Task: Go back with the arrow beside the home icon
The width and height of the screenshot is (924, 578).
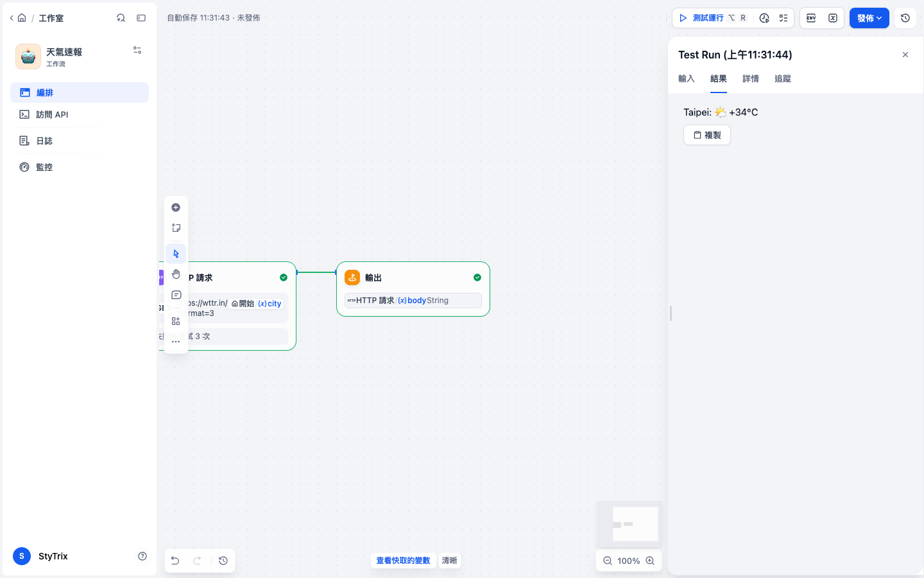Action: click(x=12, y=18)
